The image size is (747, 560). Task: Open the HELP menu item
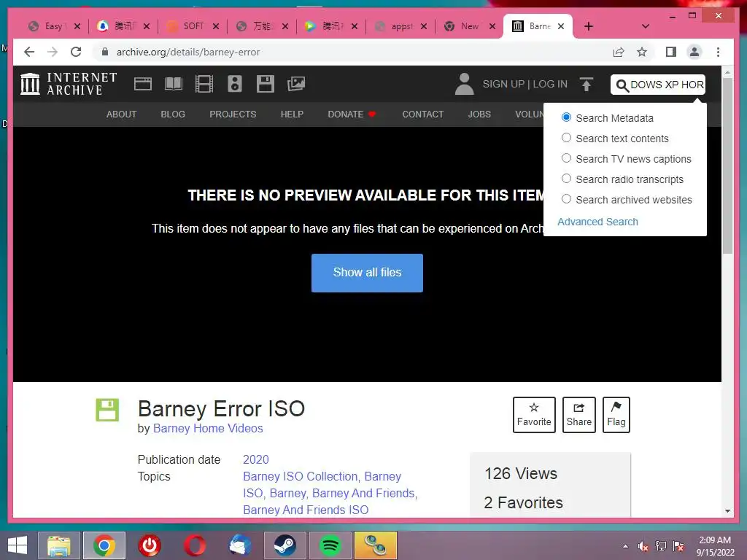tap(292, 114)
